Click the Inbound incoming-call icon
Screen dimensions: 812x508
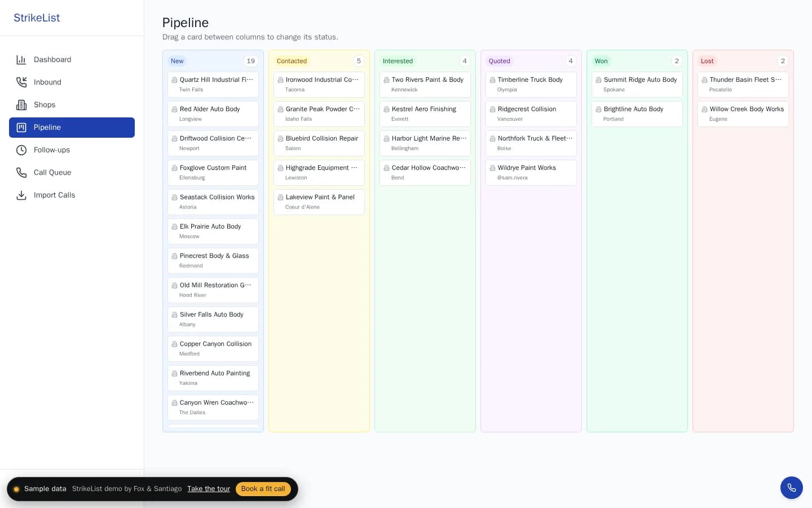[21, 82]
